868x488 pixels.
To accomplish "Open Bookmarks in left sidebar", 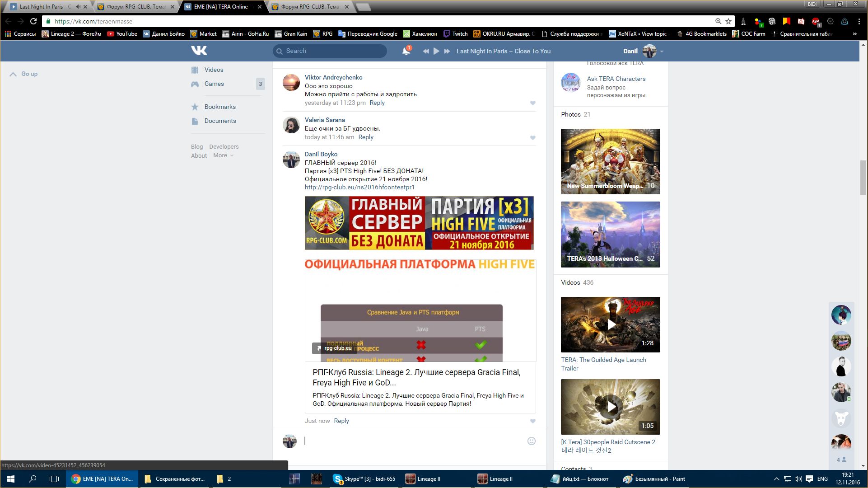I will pyautogui.click(x=219, y=107).
